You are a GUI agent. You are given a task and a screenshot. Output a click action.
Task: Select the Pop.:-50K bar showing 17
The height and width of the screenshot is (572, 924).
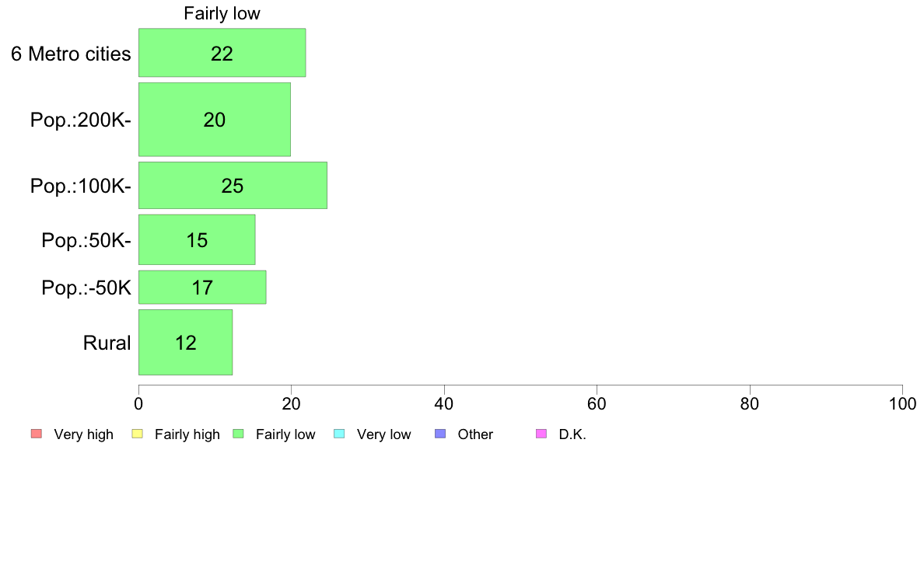pyautogui.click(x=202, y=288)
